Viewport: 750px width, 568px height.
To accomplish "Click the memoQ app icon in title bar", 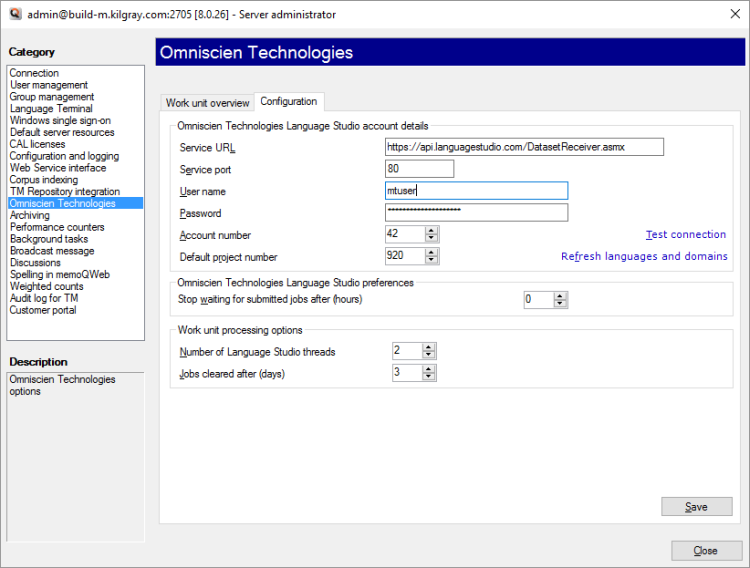I will click(x=13, y=14).
